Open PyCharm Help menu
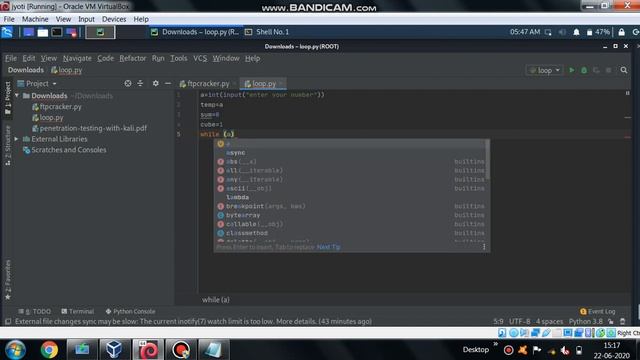 tap(252, 58)
